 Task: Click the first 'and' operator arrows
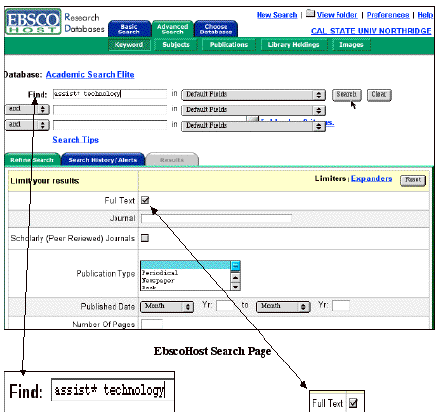click(43, 109)
